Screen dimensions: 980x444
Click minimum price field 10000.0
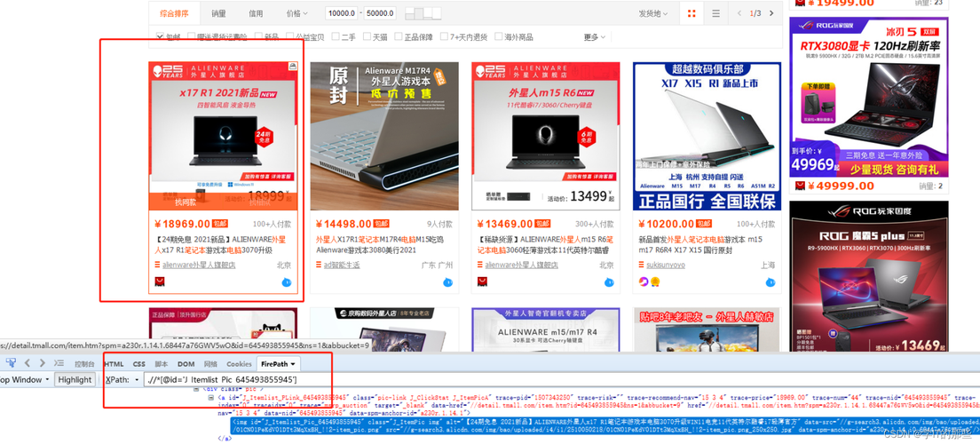point(341,13)
